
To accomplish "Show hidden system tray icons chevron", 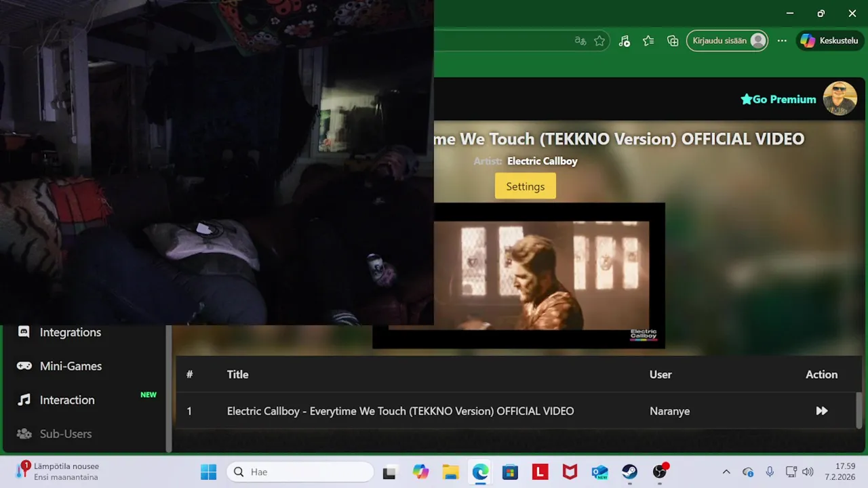I will (726, 472).
